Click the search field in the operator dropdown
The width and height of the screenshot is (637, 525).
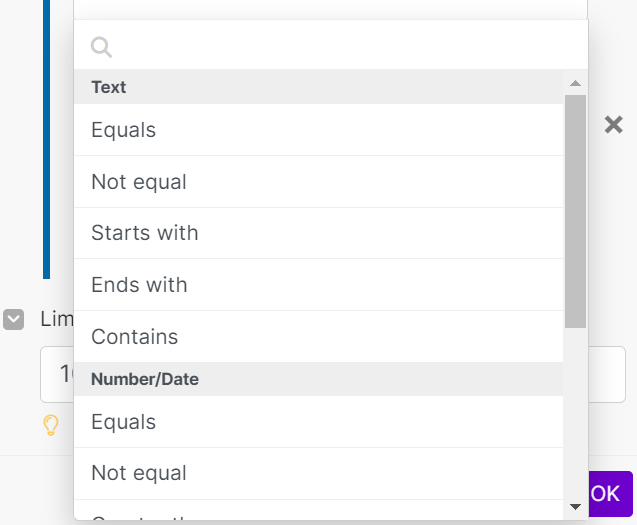[340, 47]
